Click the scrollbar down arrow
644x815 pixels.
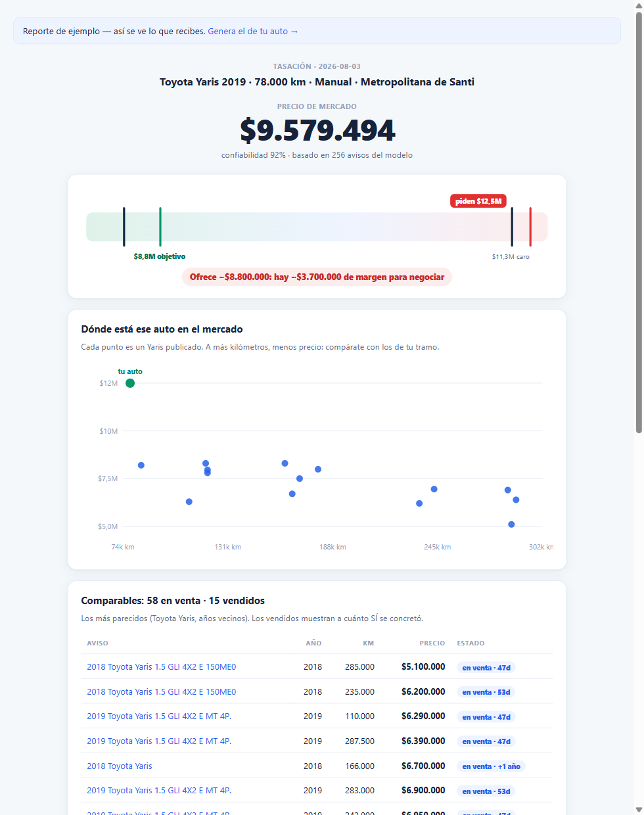[639, 809]
